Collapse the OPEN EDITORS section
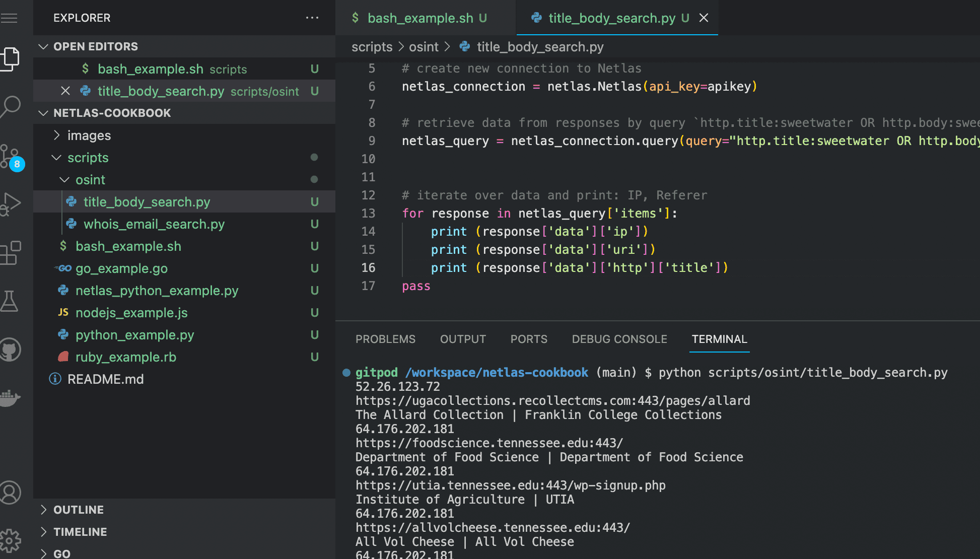The height and width of the screenshot is (559, 980). [43, 46]
